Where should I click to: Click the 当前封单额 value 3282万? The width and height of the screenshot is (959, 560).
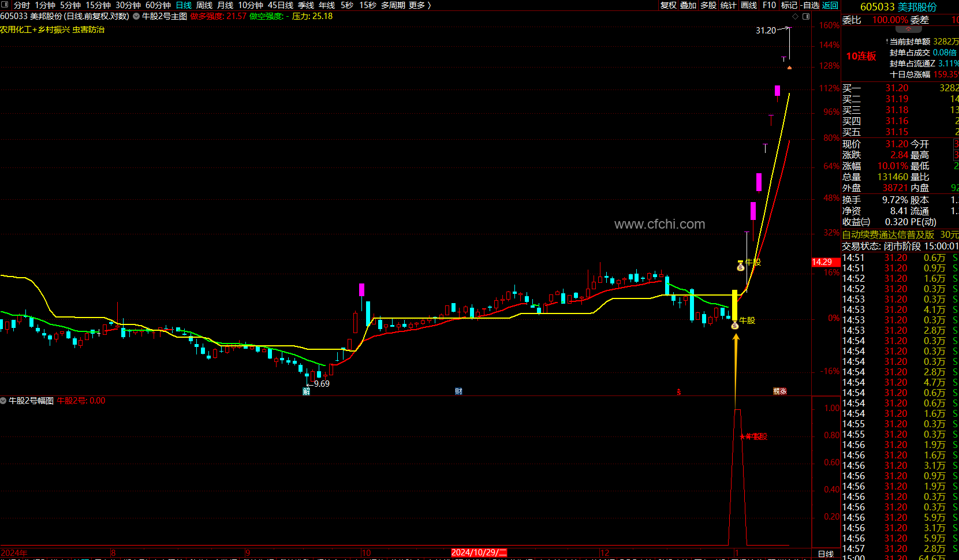[946, 42]
